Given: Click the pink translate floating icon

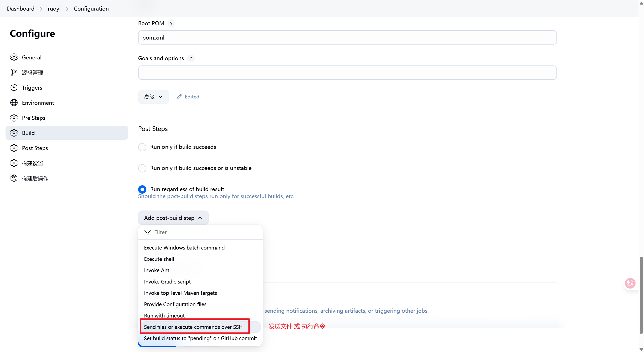Looking at the screenshot, I should click(630, 283).
